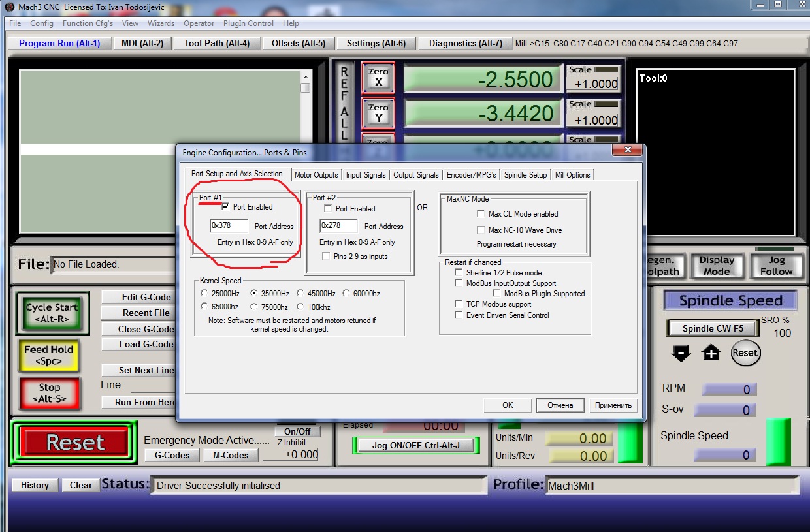Check Pins 2-9 as inputs

tap(327, 257)
